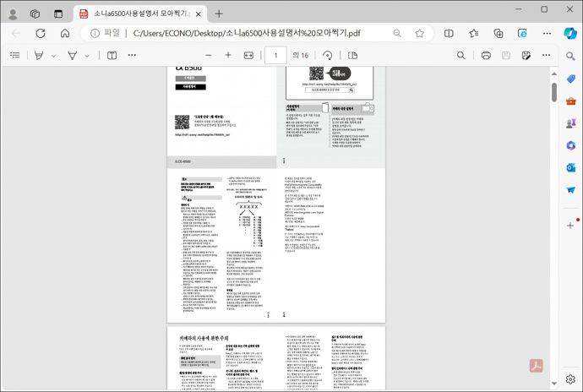Screen dimensions: 583x392
Task: Open more PDF tools ellipsis on left
Action: click(x=132, y=55)
